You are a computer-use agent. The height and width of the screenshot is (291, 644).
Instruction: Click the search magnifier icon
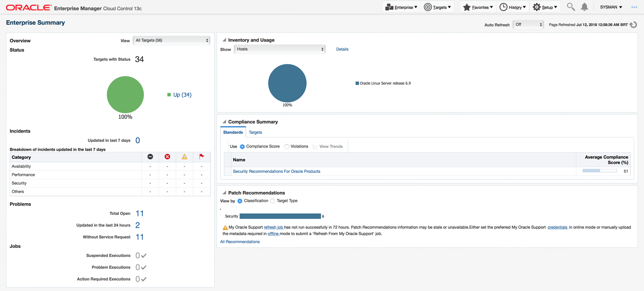pyautogui.click(x=570, y=7)
